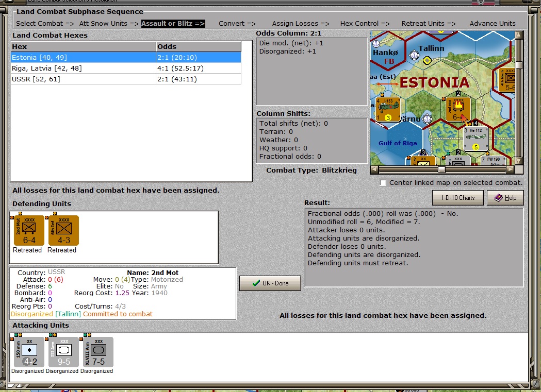Open the 1-D-10 Charts
The height and width of the screenshot is (392, 541).
(458, 197)
